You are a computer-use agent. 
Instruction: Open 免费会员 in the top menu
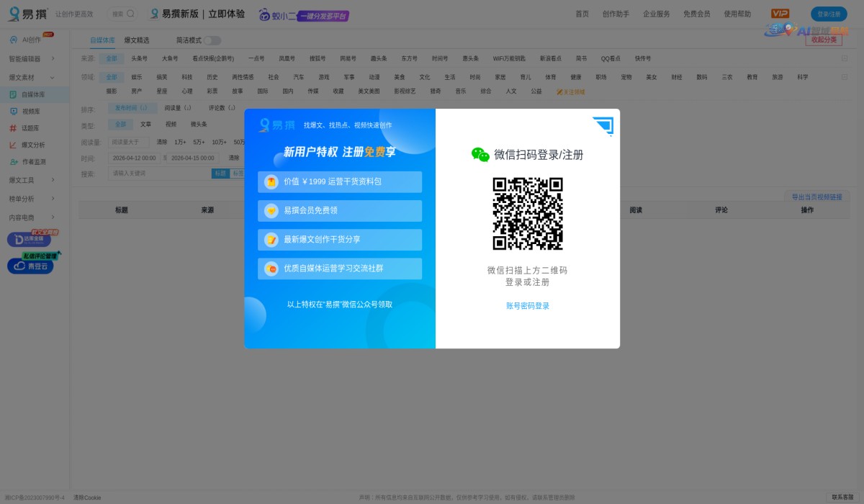696,13
